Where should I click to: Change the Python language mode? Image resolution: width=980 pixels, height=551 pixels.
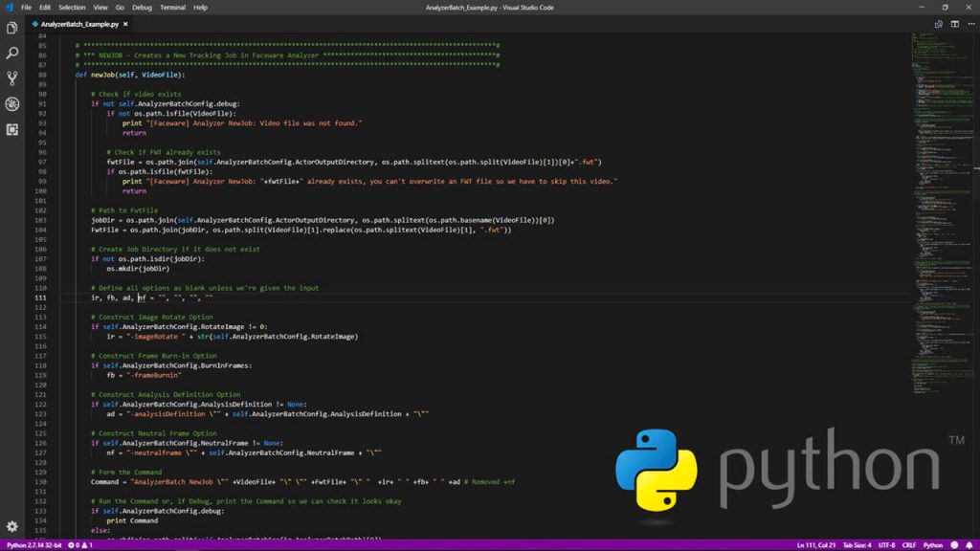pos(932,545)
